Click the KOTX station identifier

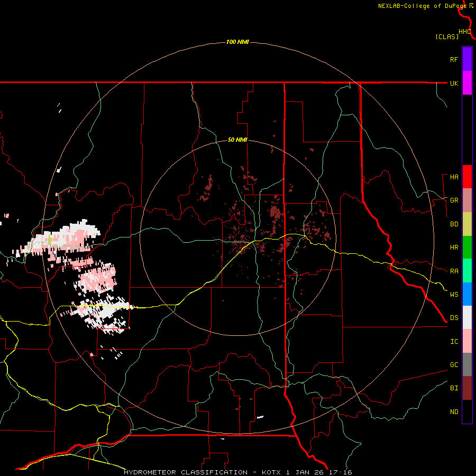tap(271, 472)
